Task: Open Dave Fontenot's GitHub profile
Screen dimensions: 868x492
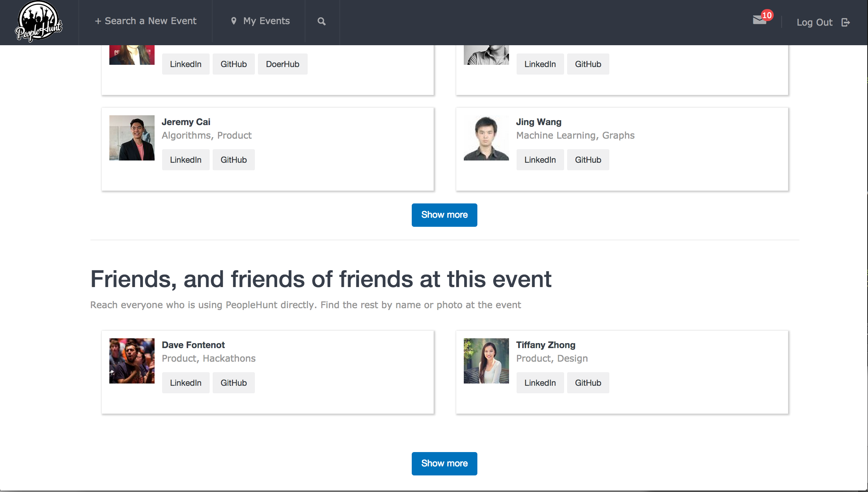Action: coord(233,383)
